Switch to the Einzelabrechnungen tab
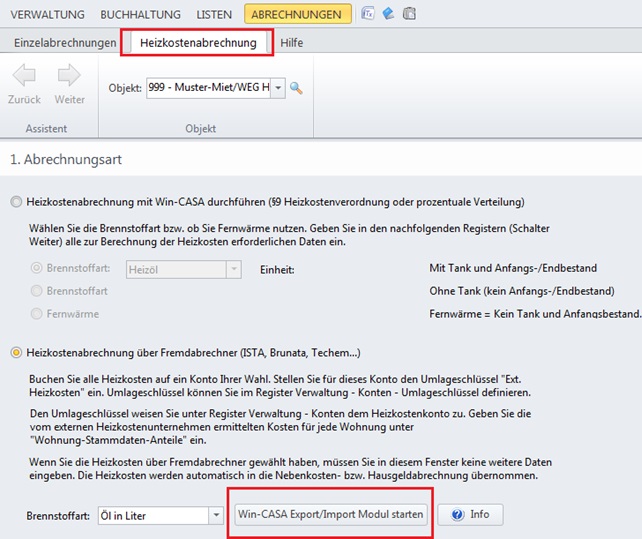642x539 pixels. [x=65, y=43]
